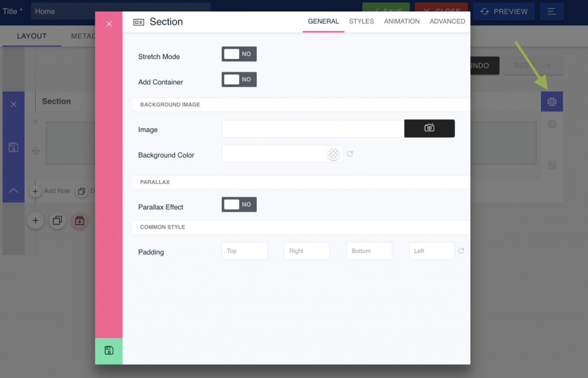Viewport: 588px width, 378px height.
Task: Click the PREVIEW button
Action: click(x=504, y=11)
